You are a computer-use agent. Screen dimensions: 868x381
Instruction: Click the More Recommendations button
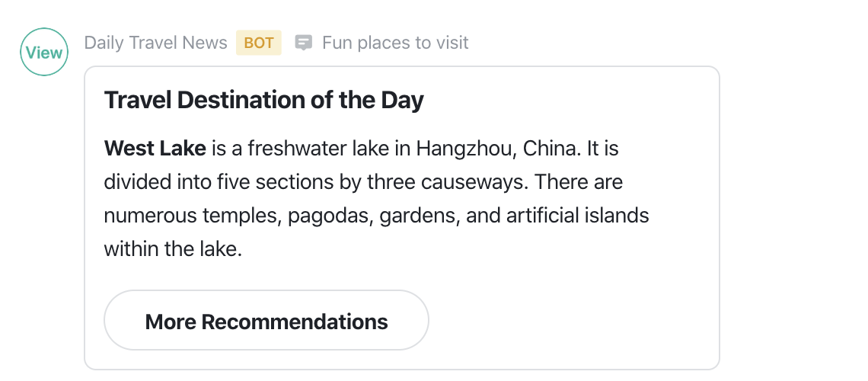coord(266,320)
